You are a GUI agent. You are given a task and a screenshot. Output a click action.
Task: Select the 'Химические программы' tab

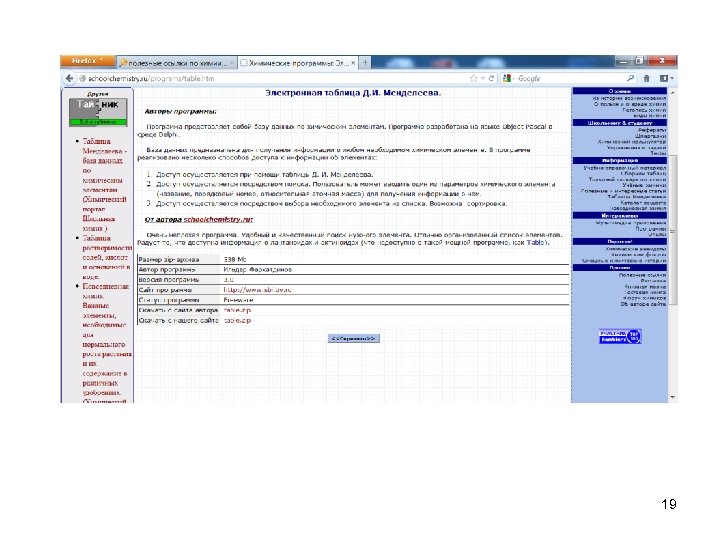298,63
